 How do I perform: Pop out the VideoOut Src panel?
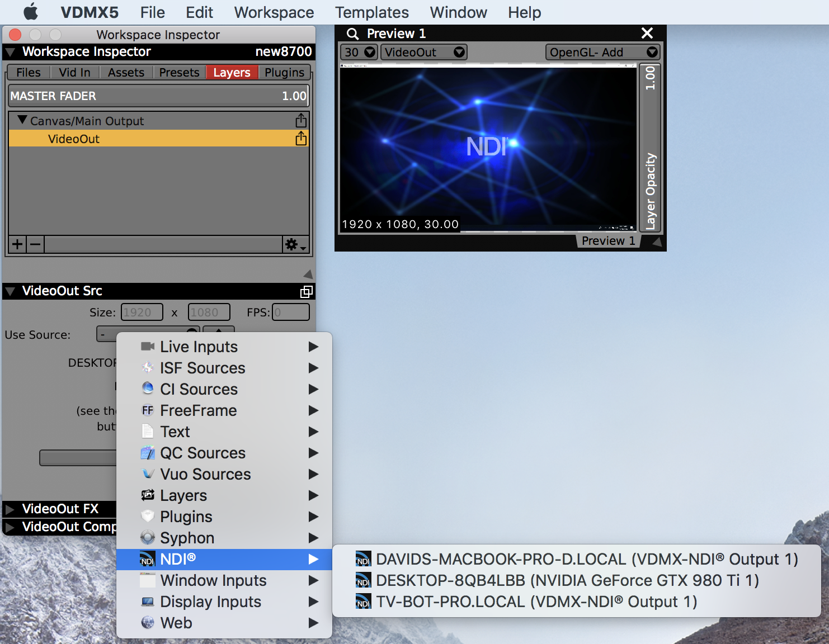[x=306, y=291]
